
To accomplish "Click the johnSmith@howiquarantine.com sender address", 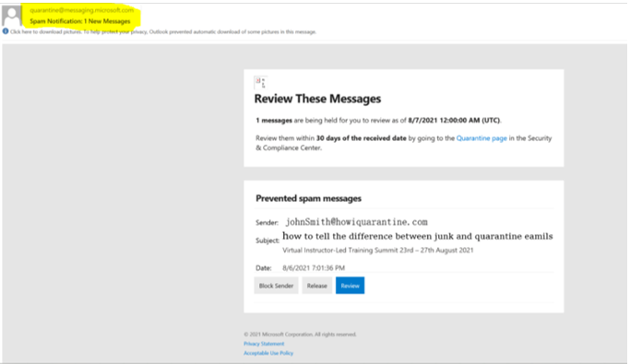I will coord(356,222).
